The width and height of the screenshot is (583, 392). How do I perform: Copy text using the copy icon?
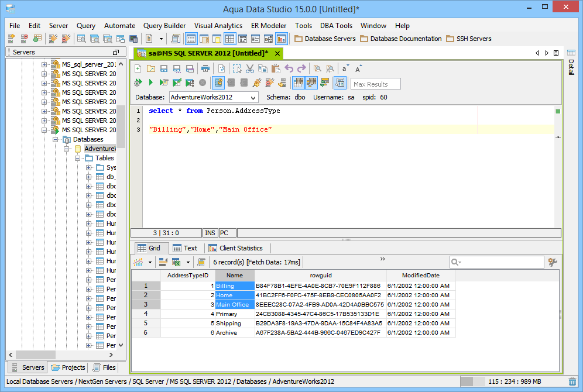(263, 68)
